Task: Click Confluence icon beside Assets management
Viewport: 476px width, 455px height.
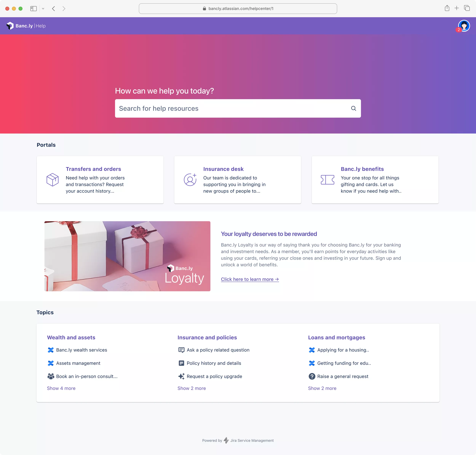Action: click(x=51, y=363)
